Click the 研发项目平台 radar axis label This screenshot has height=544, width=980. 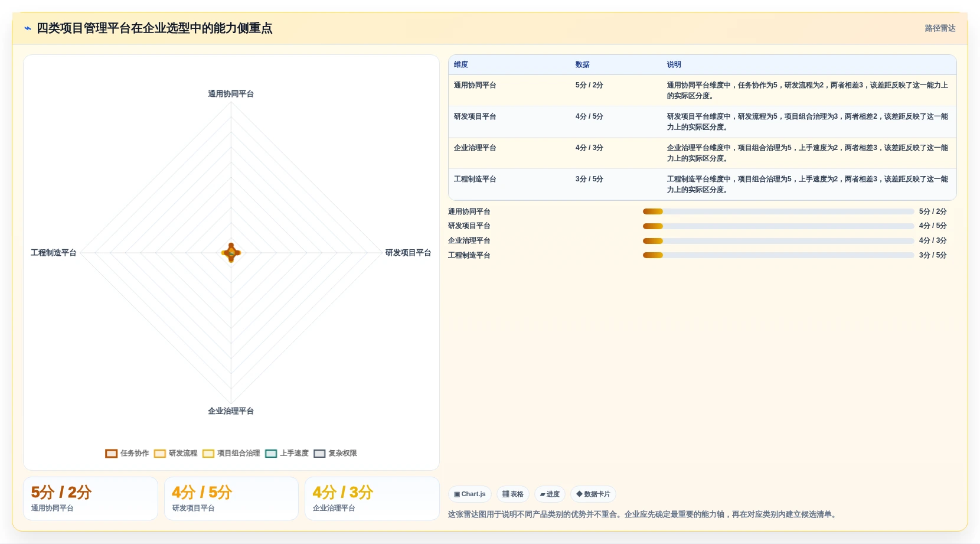click(408, 253)
